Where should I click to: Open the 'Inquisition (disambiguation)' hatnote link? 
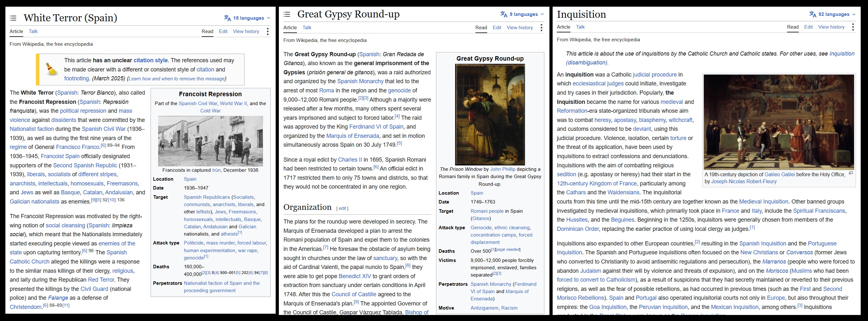pos(710,58)
